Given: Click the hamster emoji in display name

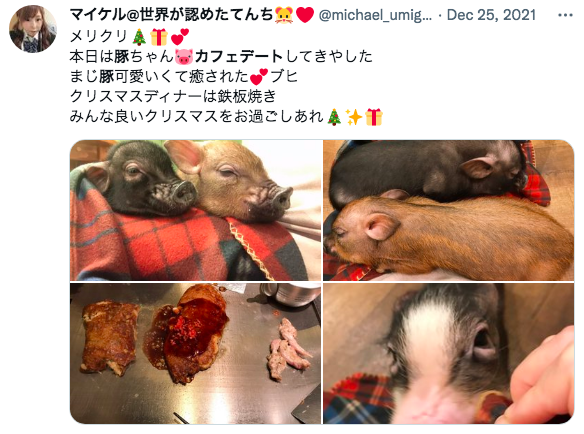Looking at the screenshot, I should 284,15.
